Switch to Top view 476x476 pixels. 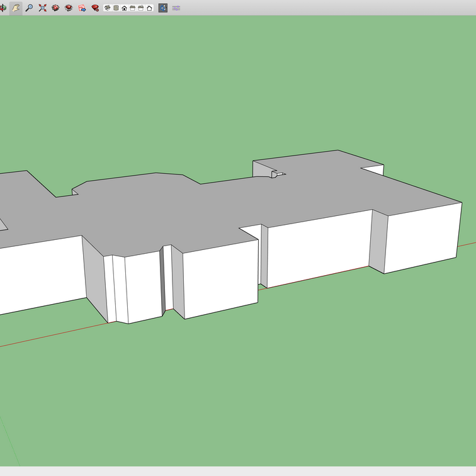click(x=116, y=8)
